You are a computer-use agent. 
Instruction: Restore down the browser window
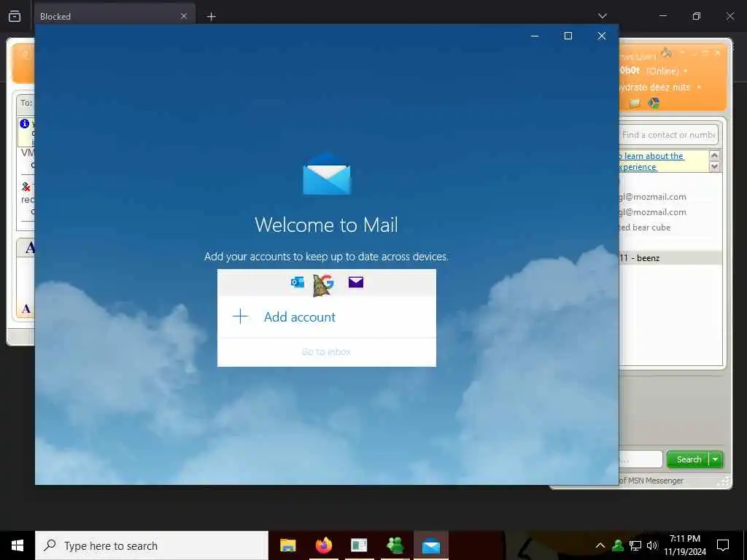click(x=697, y=16)
